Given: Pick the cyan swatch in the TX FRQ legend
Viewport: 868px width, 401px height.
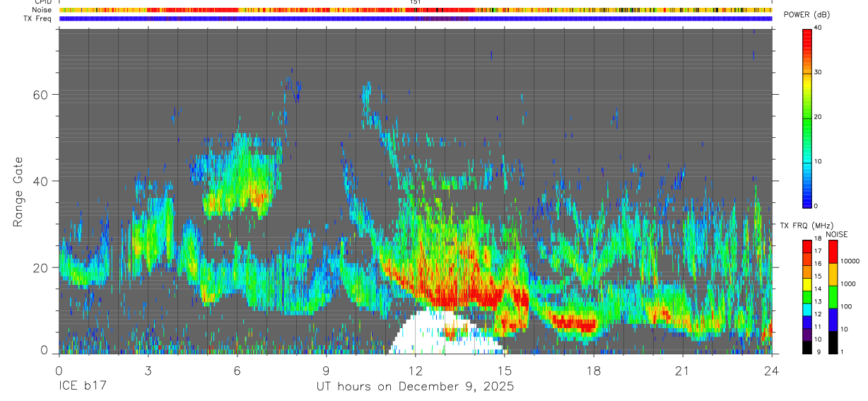Looking at the screenshot, I should 807,310.
